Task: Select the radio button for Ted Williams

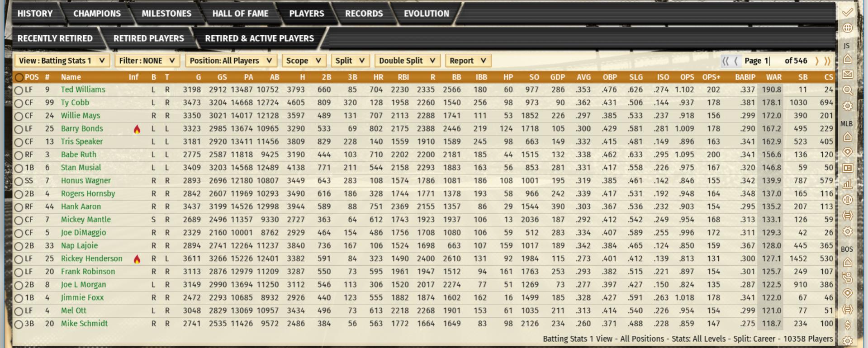Action: coord(19,90)
